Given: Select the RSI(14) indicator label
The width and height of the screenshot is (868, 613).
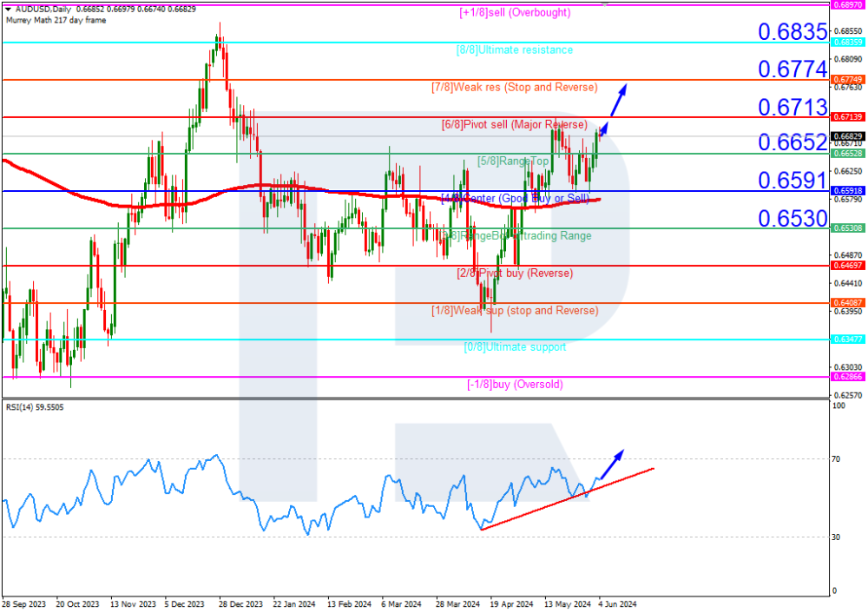Looking at the screenshot, I should point(36,406).
